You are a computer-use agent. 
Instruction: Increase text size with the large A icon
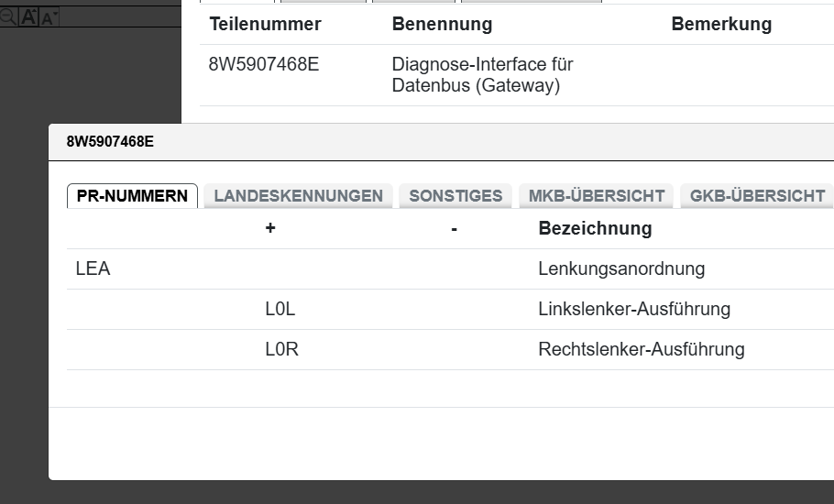(x=28, y=16)
